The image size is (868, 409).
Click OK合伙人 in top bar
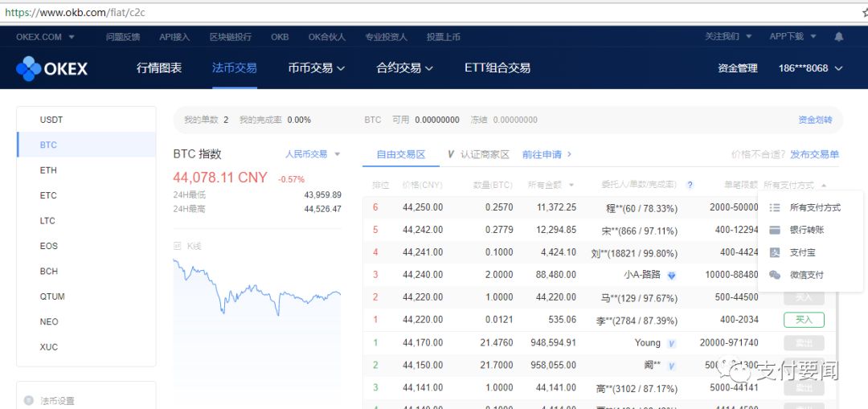(x=326, y=37)
